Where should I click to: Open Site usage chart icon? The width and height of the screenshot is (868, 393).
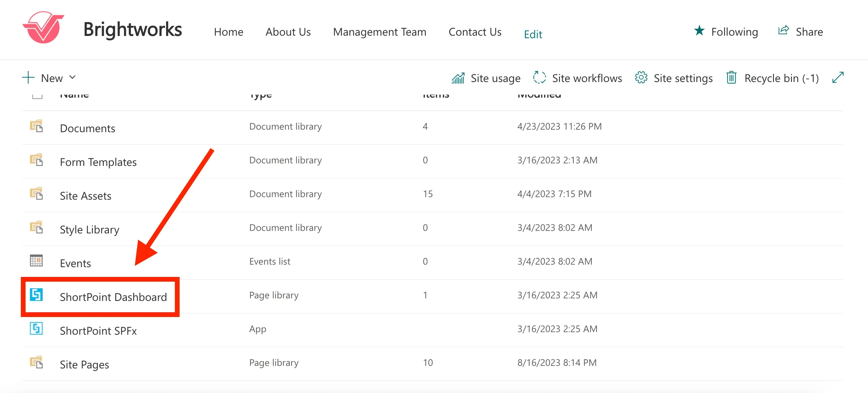coord(458,78)
